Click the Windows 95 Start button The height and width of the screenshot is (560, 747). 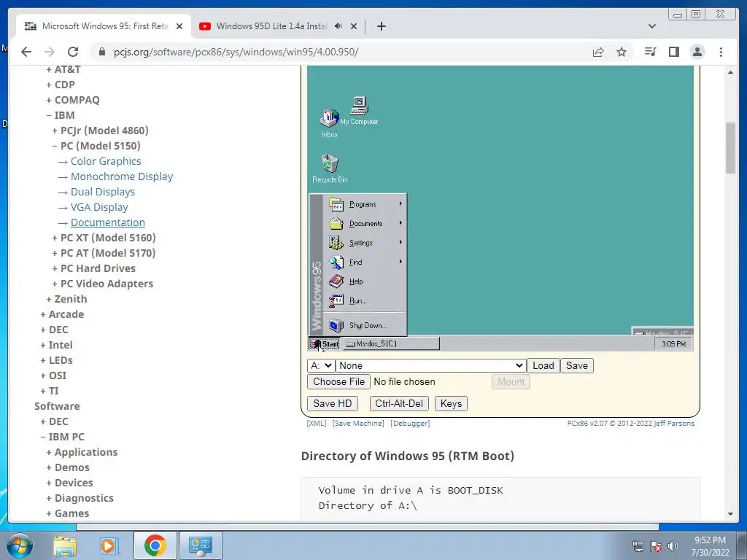pos(325,344)
